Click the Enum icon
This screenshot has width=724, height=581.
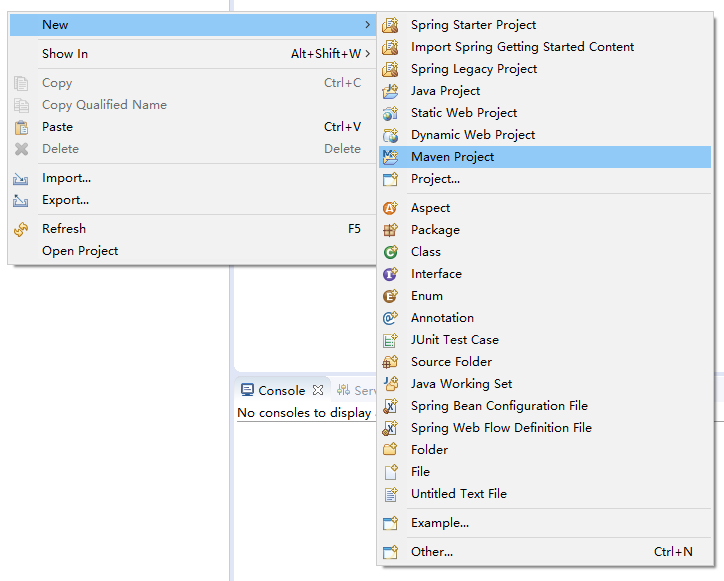coord(390,296)
